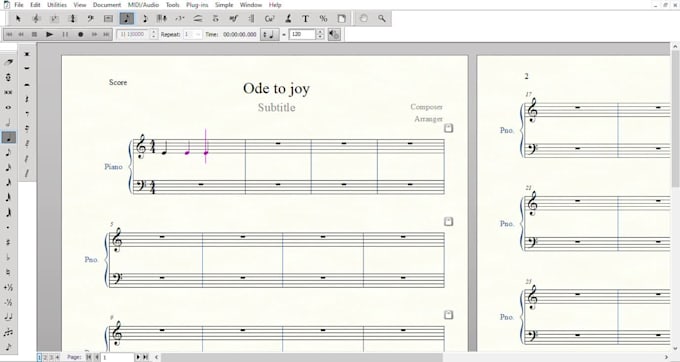The height and width of the screenshot is (362, 680).
Task: Open the Utilities menu
Action: click(57, 5)
